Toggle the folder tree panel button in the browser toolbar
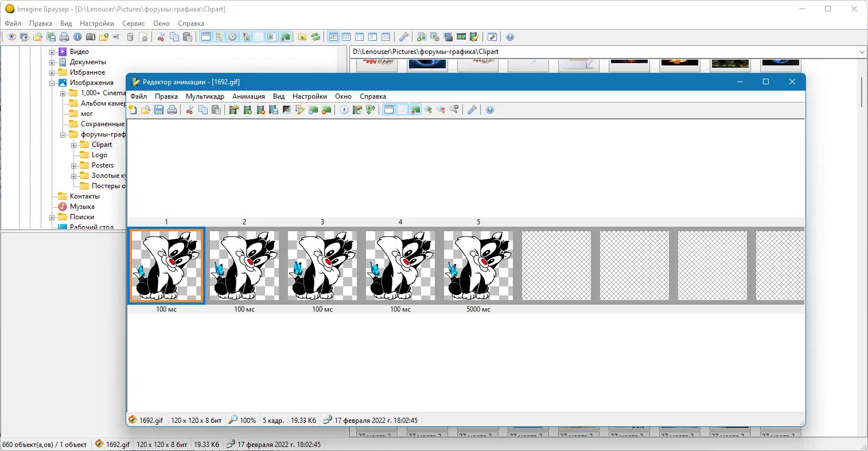The height and width of the screenshot is (451, 868). click(219, 37)
